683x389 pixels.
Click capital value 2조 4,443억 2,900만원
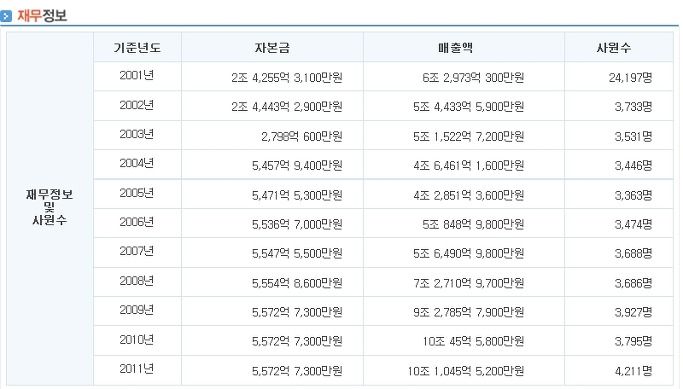click(287, 107)
